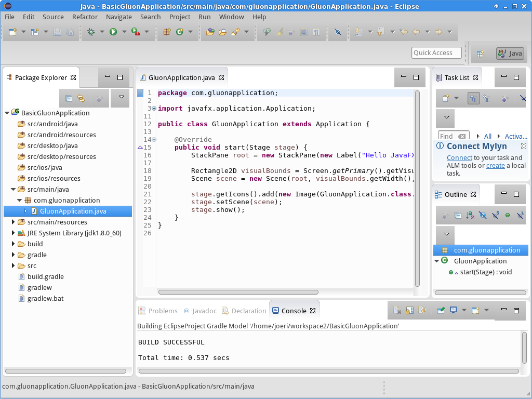Open the Refactor menu

pos(85,17)
